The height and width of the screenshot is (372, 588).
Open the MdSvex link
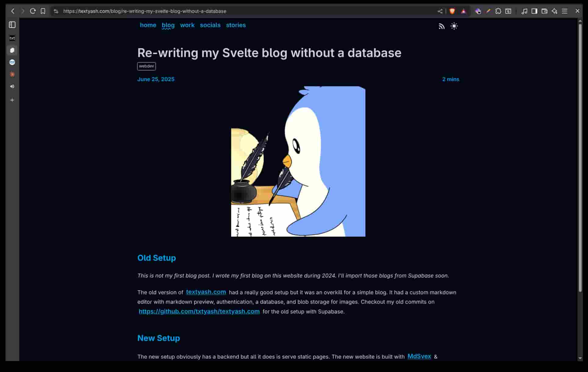coord(419,356)
